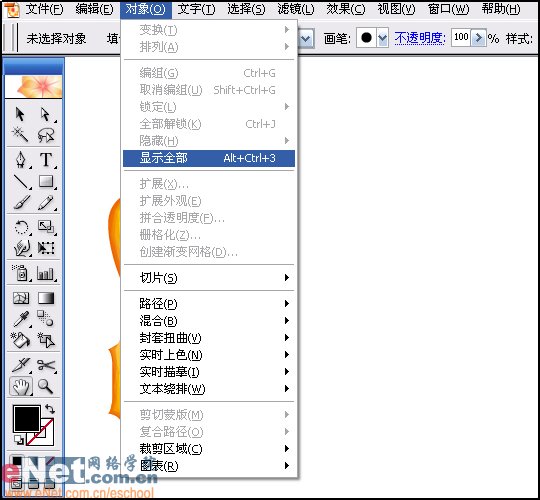Swap fill and stroke colors
540x500 pixels.
[x=50, y=409]
